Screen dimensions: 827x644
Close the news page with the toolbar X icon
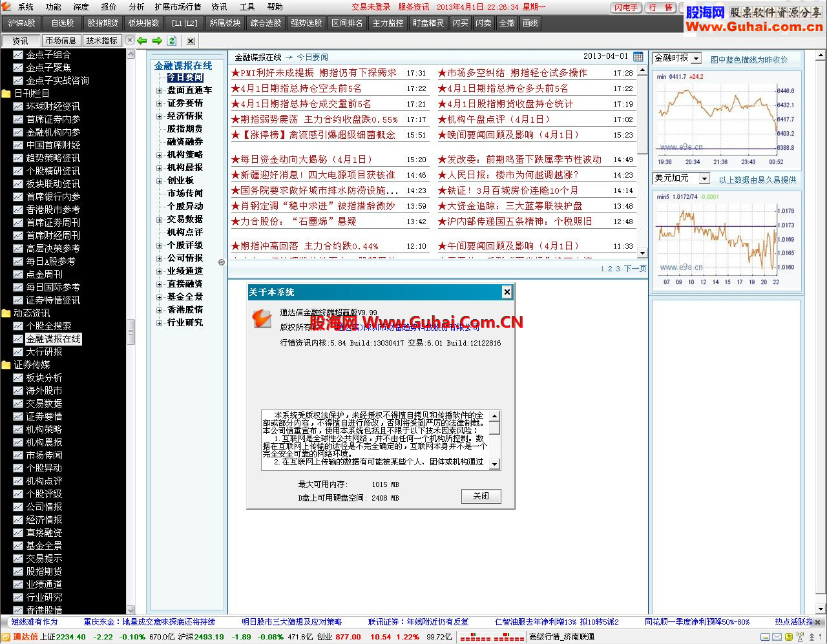coord(191,41)
